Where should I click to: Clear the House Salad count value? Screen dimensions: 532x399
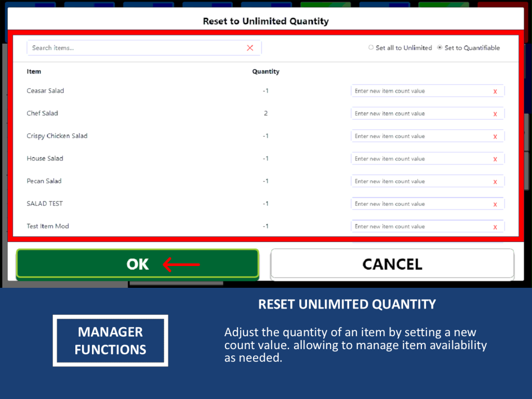pyautogui.click(x=495, y=159)
